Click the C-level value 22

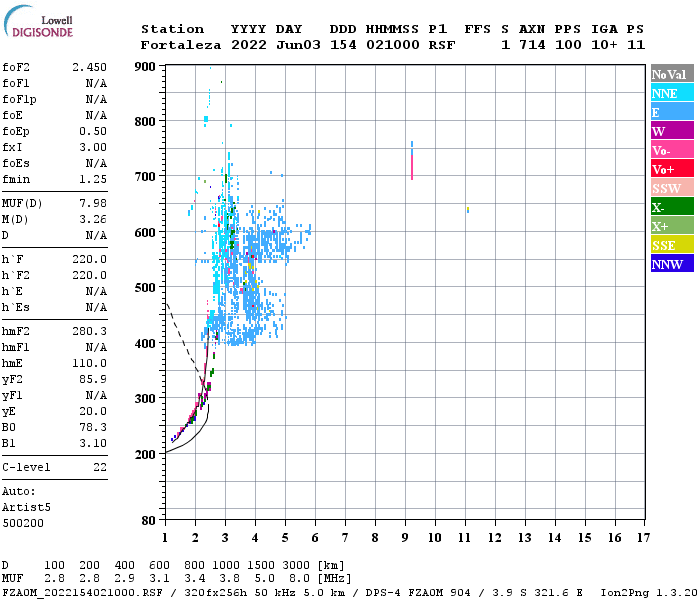100,467
